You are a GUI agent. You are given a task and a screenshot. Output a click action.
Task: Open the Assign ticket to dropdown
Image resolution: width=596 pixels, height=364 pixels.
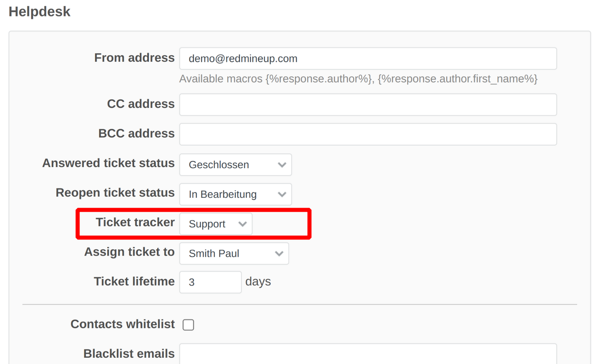(x=234, y=253)
